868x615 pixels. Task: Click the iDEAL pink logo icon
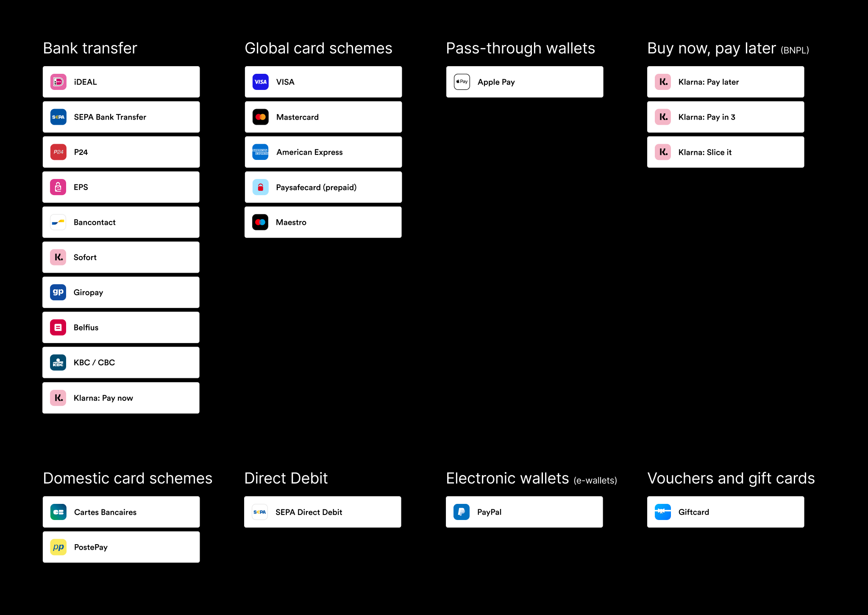pyautogui.click(x=58, y=82)
